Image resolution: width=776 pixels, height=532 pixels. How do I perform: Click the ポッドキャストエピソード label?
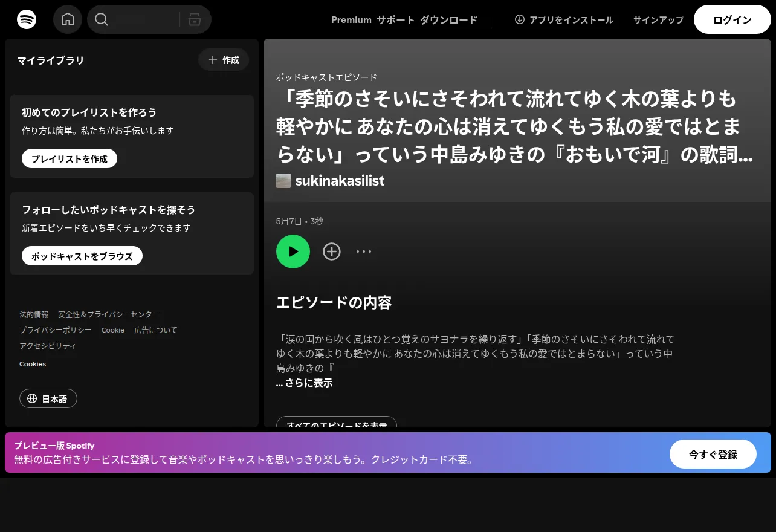pyautogui.click(x=326, y=77)
